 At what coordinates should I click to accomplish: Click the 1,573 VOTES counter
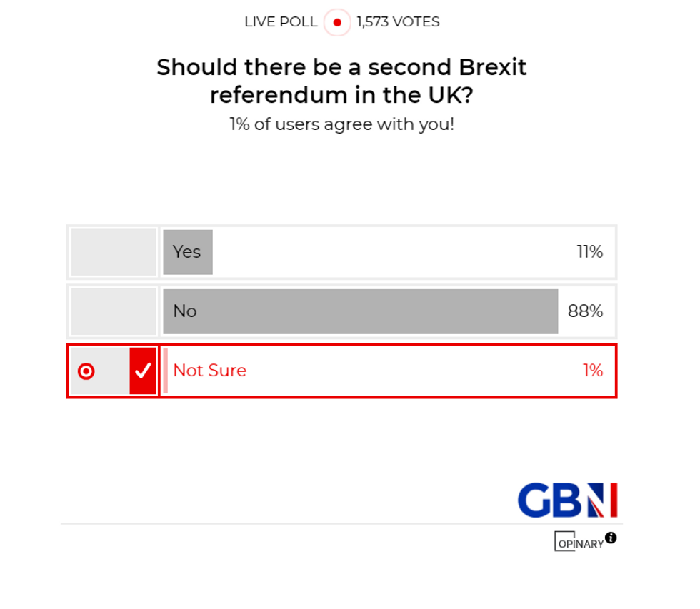coord(398,22)
